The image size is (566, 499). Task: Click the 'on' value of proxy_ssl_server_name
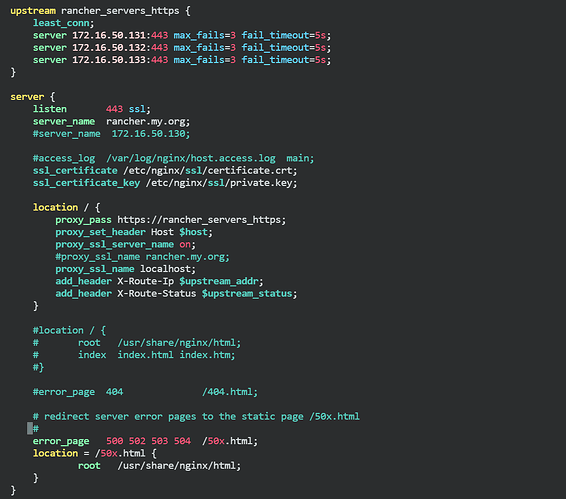185,244
